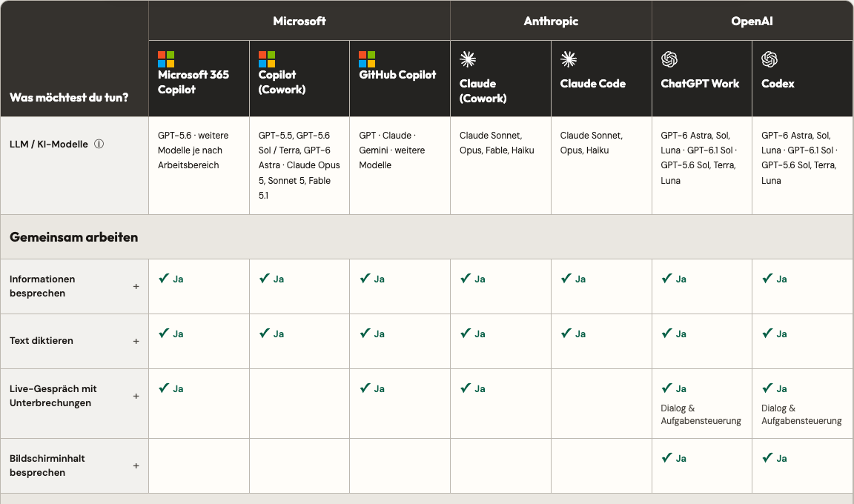Click the Microsoft logo above Microsoft 365 Copilot

click(165, 59)
